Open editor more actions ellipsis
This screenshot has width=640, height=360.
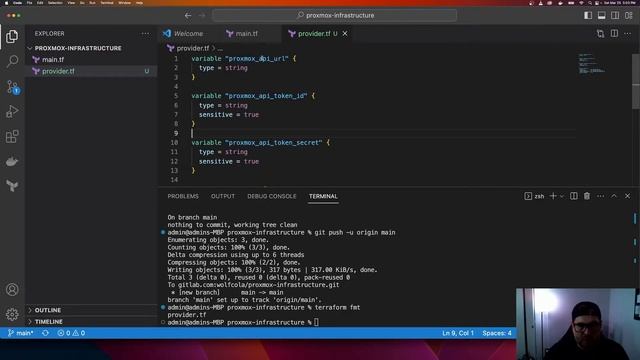pos(628,33)
